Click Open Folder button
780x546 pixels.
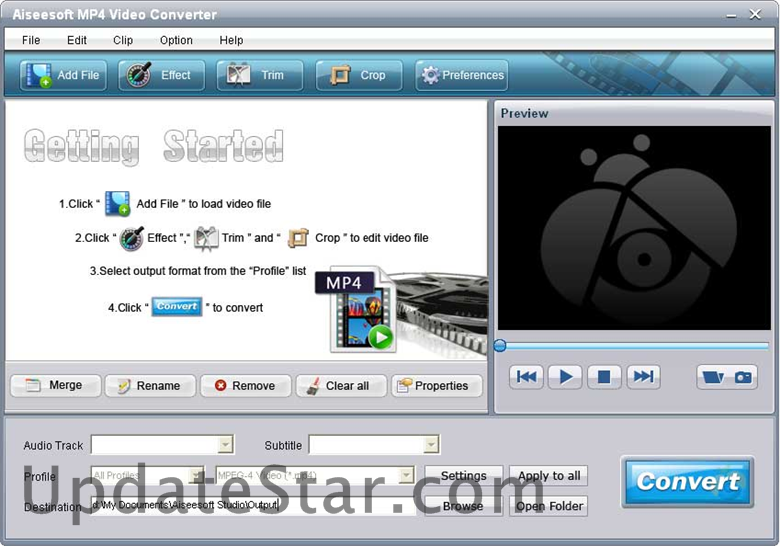click(549, 506)
